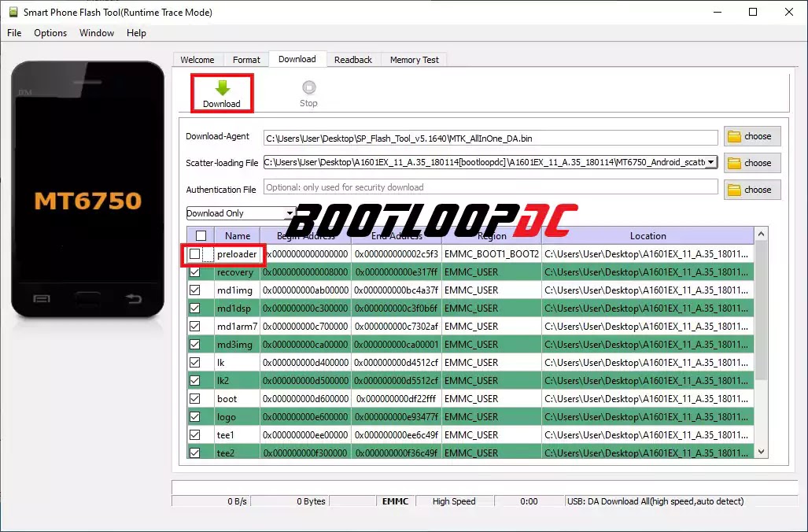The width and height of the screenshot is (808, 532).
Task: Select the recovery name cell
Action: (235, 272)
